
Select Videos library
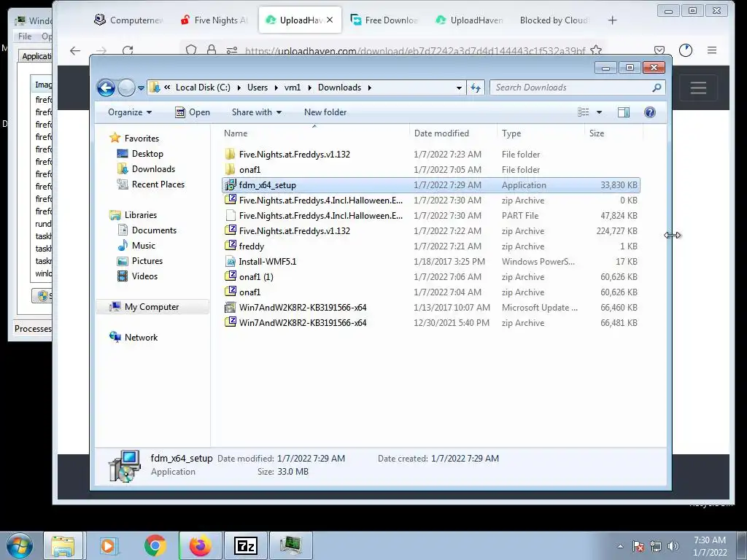138,276
